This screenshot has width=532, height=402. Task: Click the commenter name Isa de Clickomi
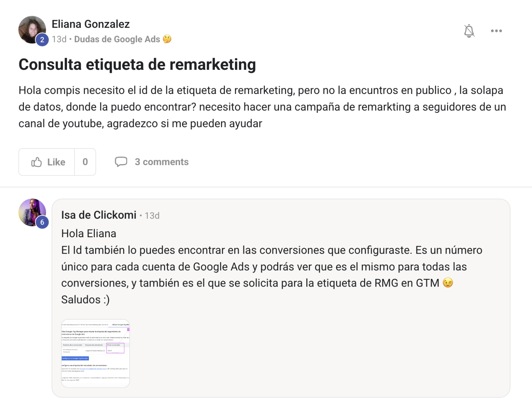[x=99, y=215]
